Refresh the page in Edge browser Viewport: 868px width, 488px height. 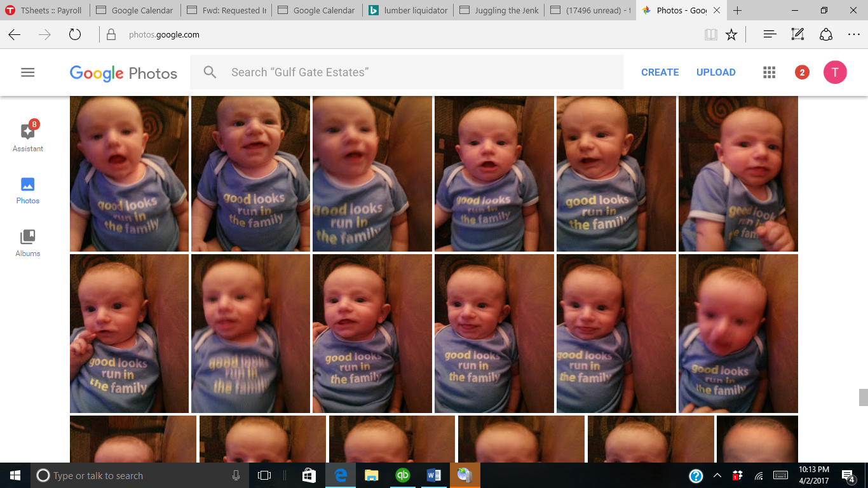pyautogui.click(x=75, y=35)
